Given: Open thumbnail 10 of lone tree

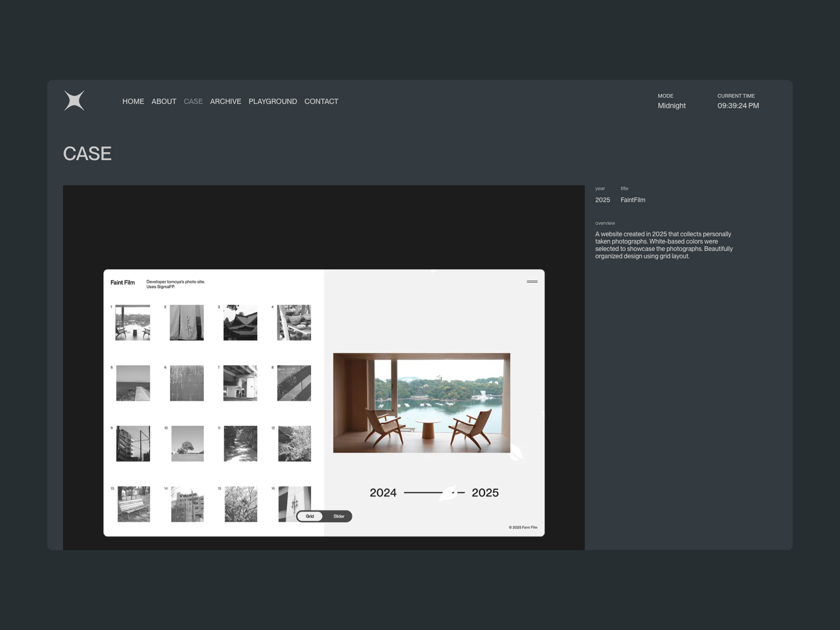Looking at the screenshot, I should pyautogui.click(x=187, y=444).
